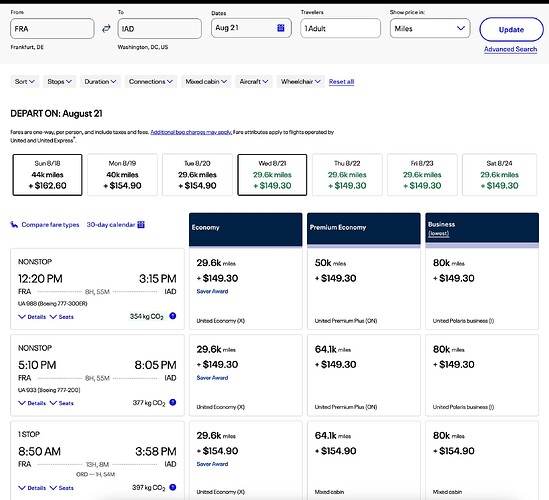Viewport: 549px width, 500px height.
Task: Open the Connections filter dropdown
Action: pos(151,81)
